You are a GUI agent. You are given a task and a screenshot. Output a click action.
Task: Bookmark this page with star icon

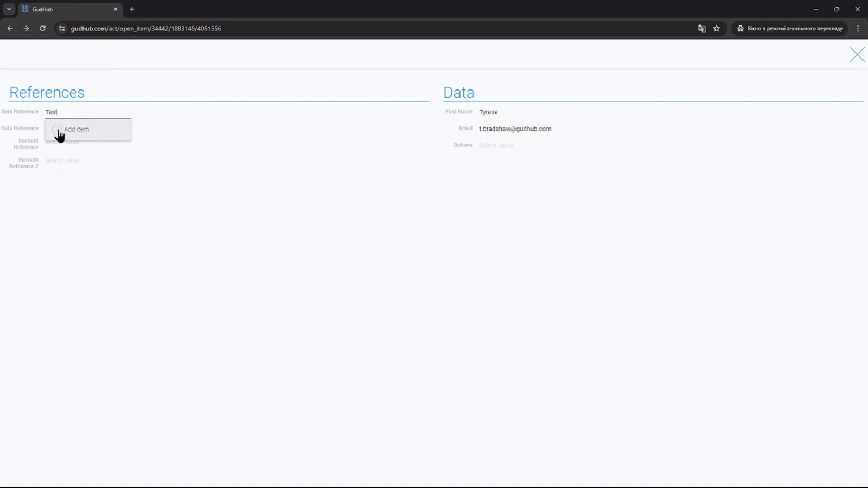click(717, 28)
